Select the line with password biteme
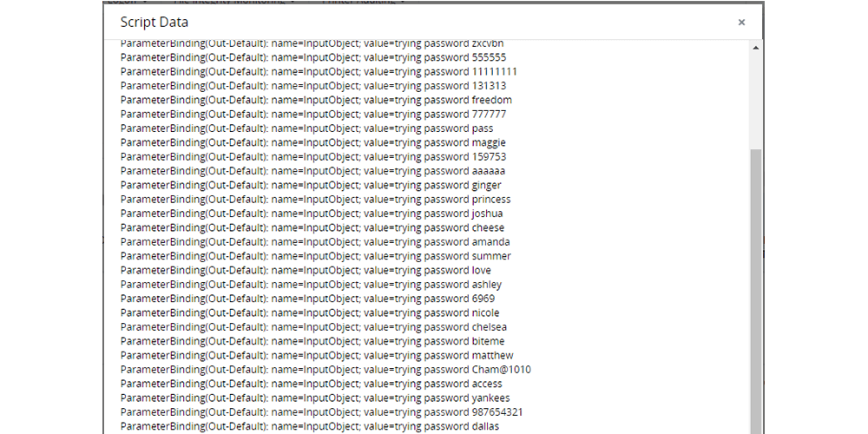Screen dimensions: 868x434 tap(312, 341)
